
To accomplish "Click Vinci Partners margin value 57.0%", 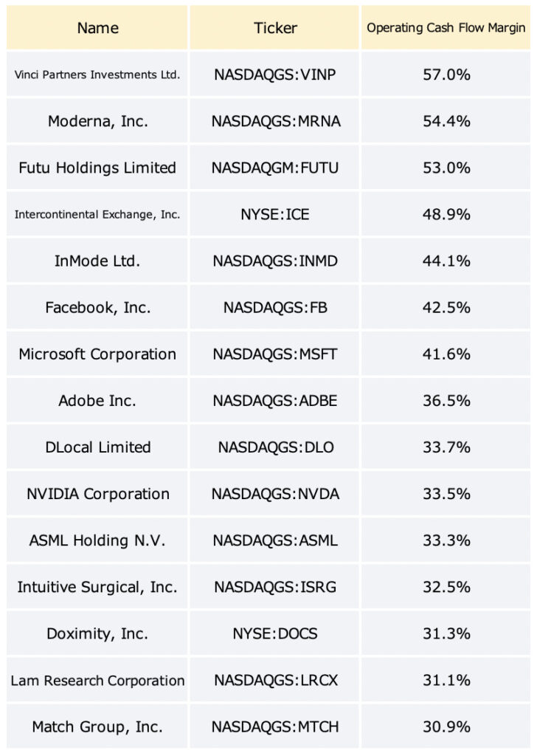I will 446,75.
